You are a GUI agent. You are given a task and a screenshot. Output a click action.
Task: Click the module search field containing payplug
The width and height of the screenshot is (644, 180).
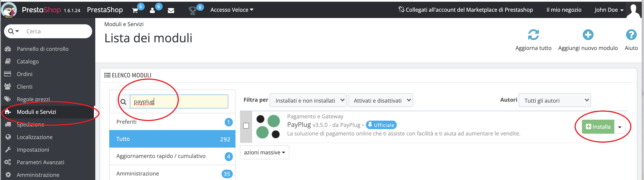click(x=179, y=102)
